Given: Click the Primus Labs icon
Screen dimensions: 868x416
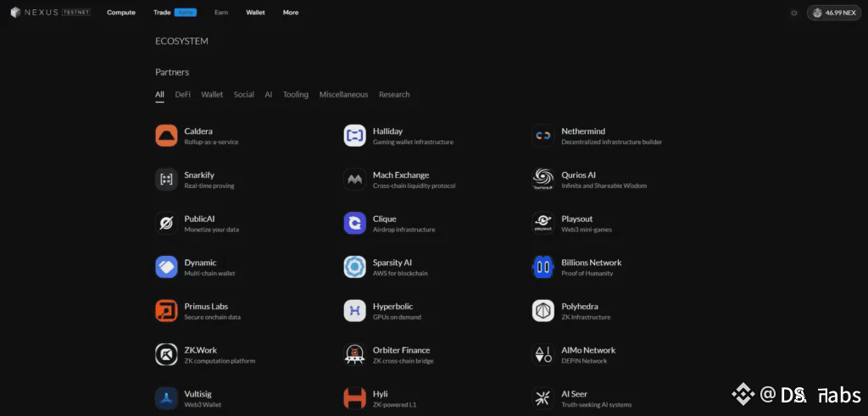Looking at the screenshot, I should pyautogui.click(x=166, y=311).
